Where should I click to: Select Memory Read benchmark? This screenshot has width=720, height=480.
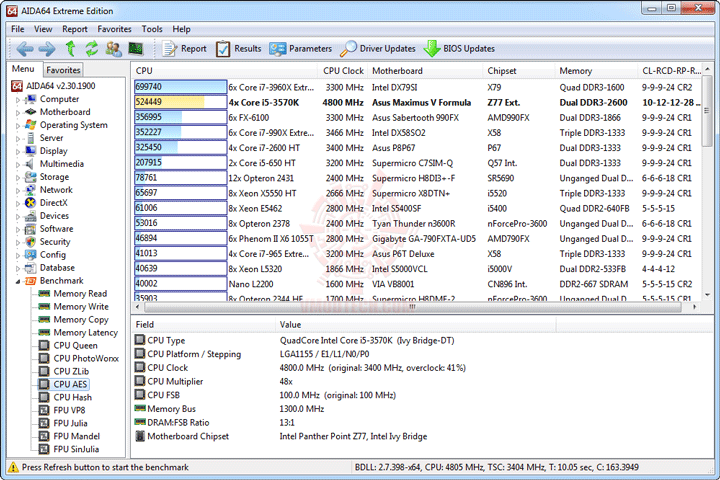click(80, 294)
